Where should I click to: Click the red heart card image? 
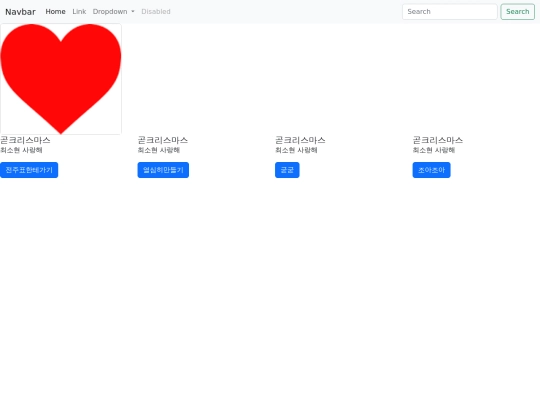tap(61, 79)
